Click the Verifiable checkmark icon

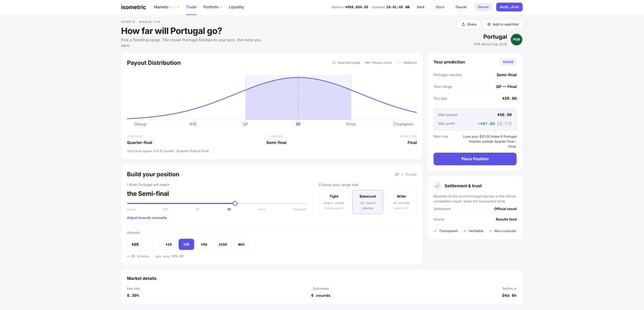coord(465,231)
